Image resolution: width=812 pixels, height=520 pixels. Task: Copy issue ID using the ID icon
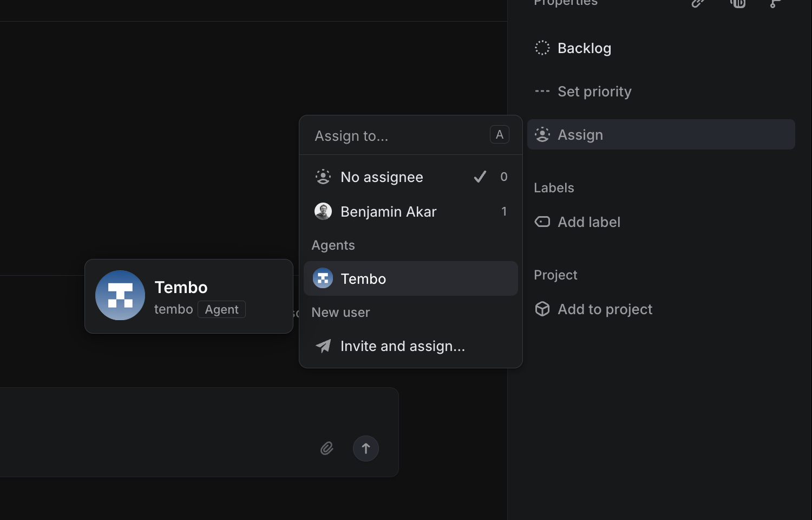738,3
